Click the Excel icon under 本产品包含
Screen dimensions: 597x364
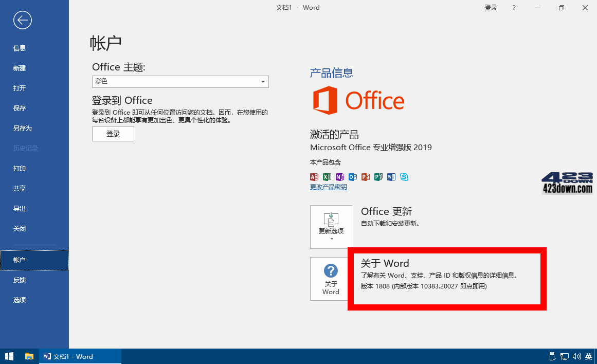[327, 177]
